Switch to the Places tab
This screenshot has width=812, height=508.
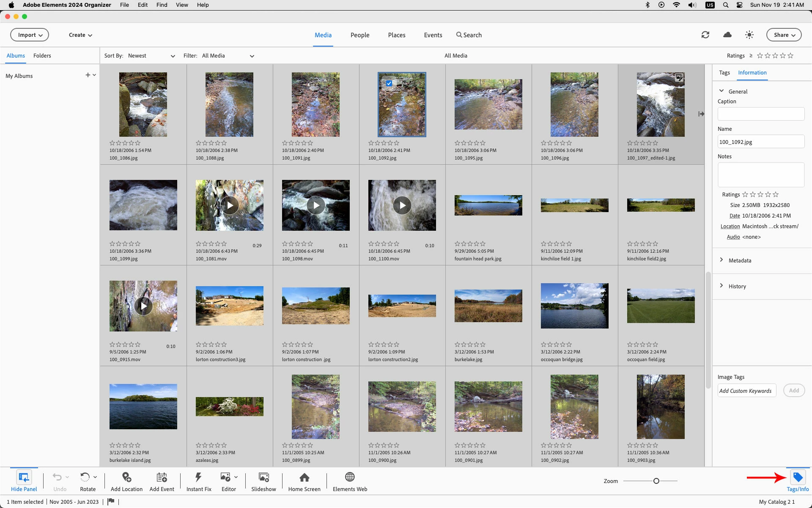tap(396, 35)
